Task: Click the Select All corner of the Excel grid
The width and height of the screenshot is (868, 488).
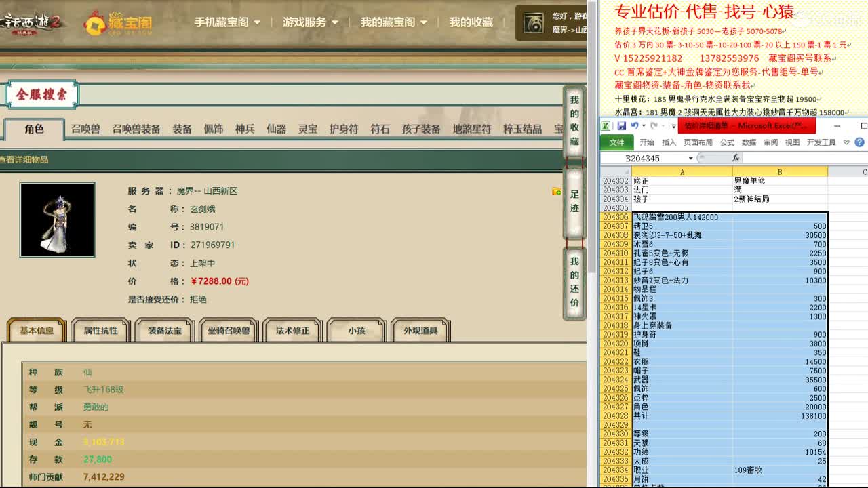Action: pyautogui.click(x=616, y=172)
